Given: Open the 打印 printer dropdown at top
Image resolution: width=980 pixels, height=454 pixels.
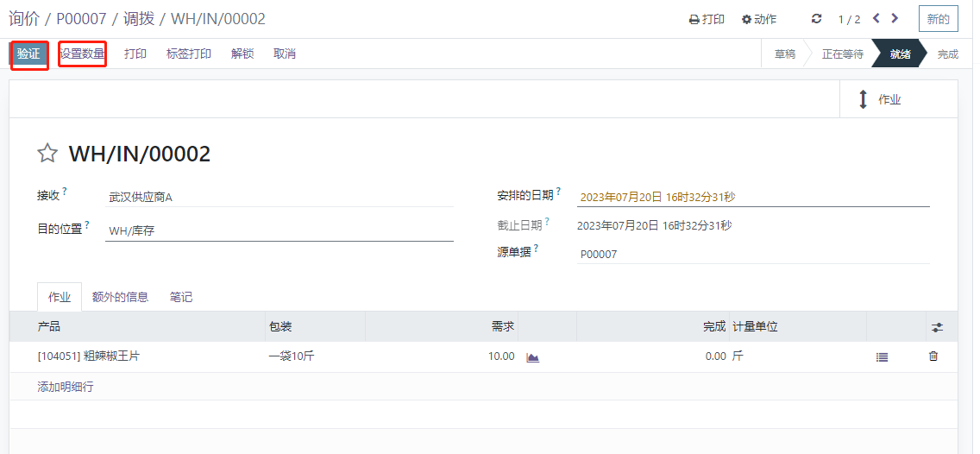Looking at the screenshot, I should (707, 19).
